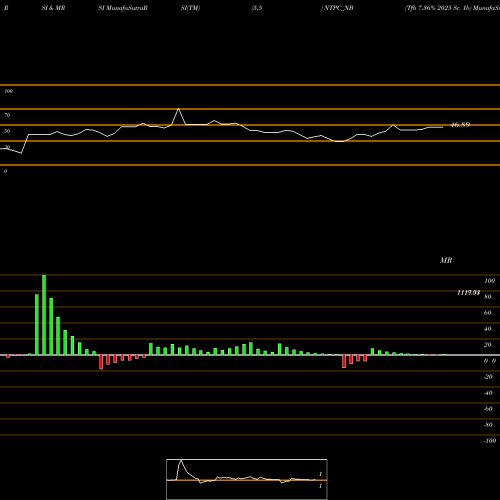Click the MR axis label -20

pos(488,377)
